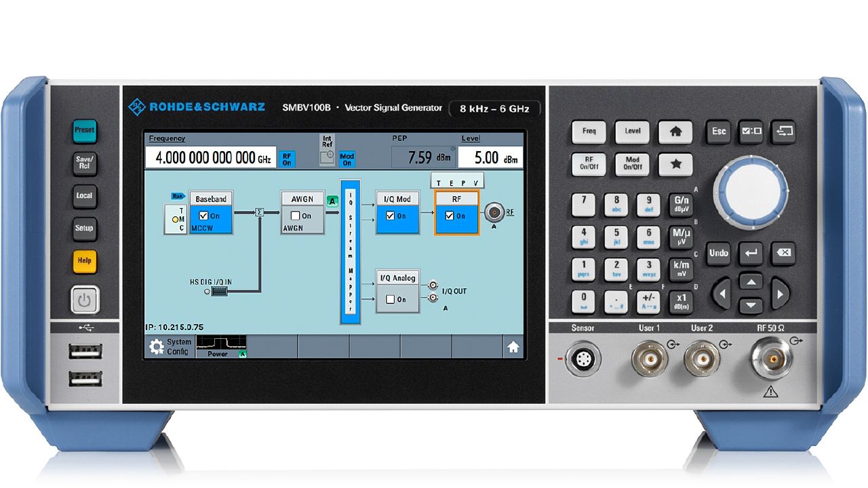Viewport: 868px width, 488px height.
Task: Click the 4.000 000 000 000 GHz frequency field
Action: tap(212, 157)
